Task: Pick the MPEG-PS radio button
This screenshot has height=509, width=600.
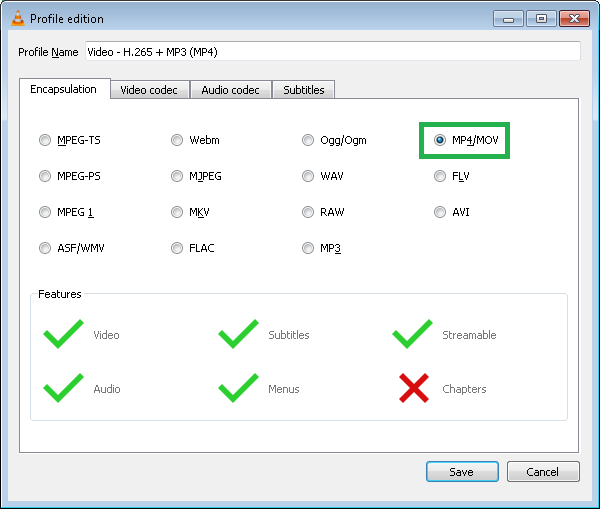Action: [45, 176]
